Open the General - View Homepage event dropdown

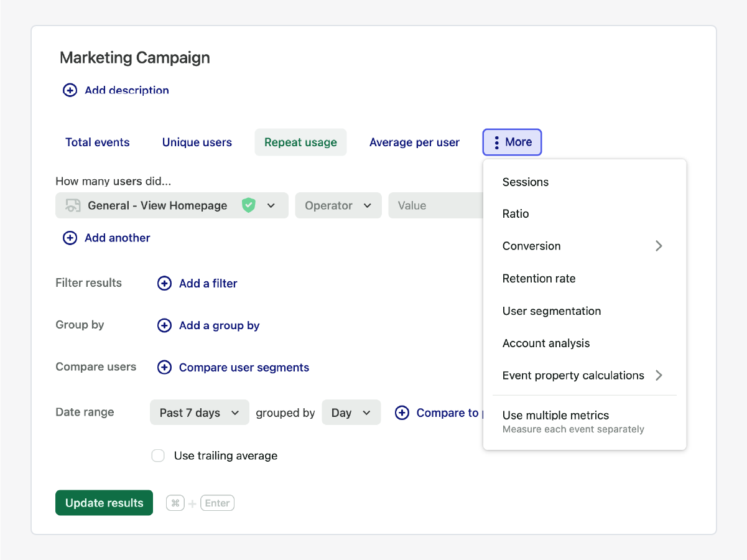tap(172, 205)
